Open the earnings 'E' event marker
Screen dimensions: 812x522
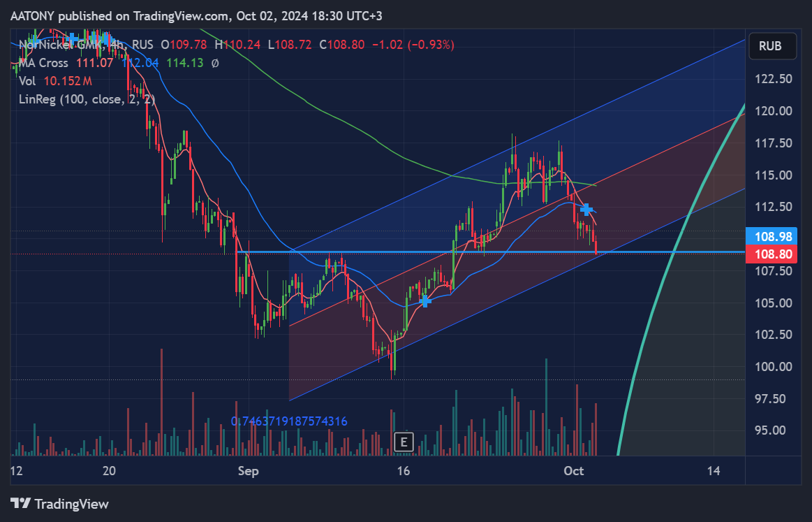pyautogui.click(x=404, y=442)
